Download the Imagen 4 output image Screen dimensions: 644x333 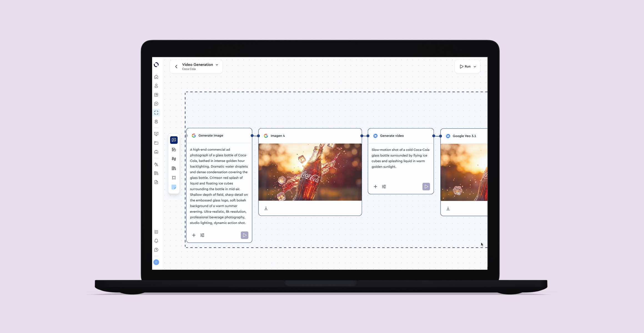coord(266,208)
